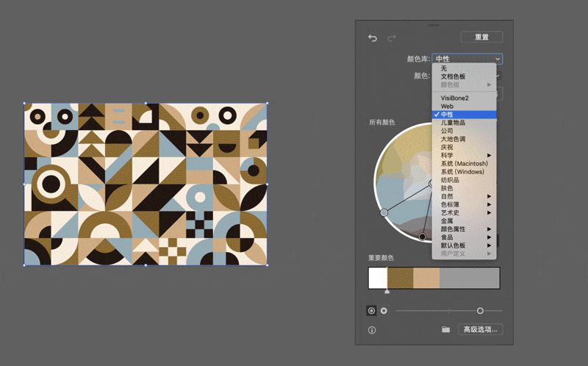Screen dimensions: 588x366
Task: Click the 重置 button
Action: coord(481,37)
